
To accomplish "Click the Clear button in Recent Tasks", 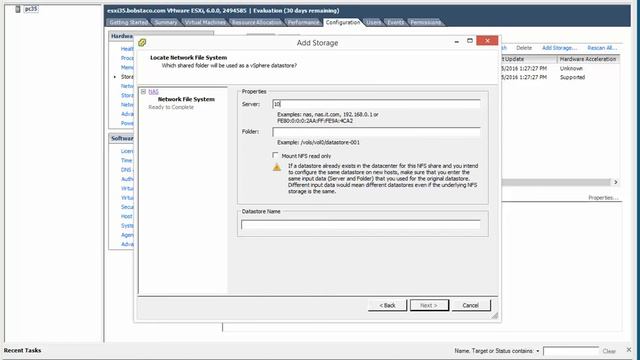I will (609, 351).
